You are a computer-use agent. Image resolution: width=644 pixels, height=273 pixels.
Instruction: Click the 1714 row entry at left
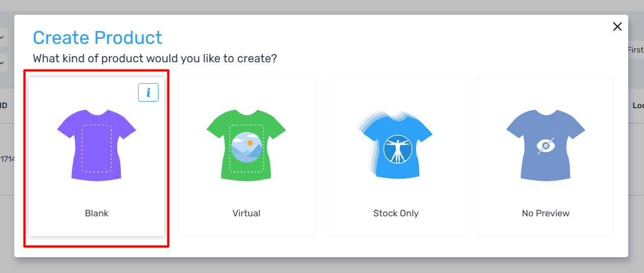point(7,159)
